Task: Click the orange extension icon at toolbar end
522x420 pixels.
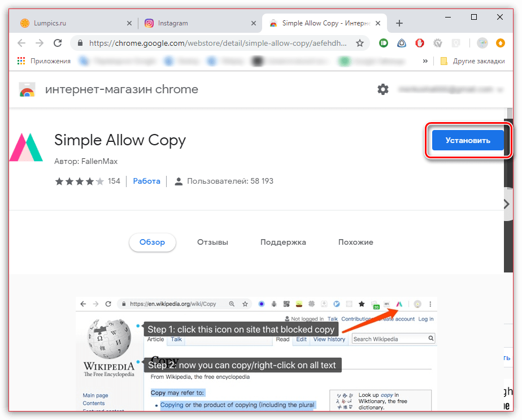Action: (500, 43)
